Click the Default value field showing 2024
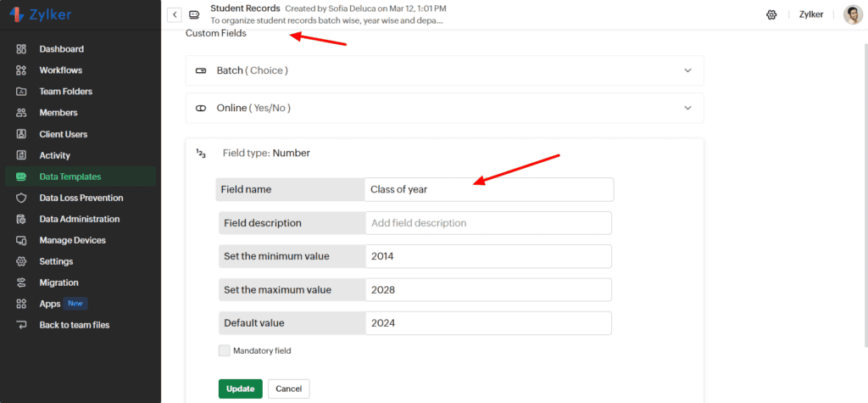 point(488,323)
